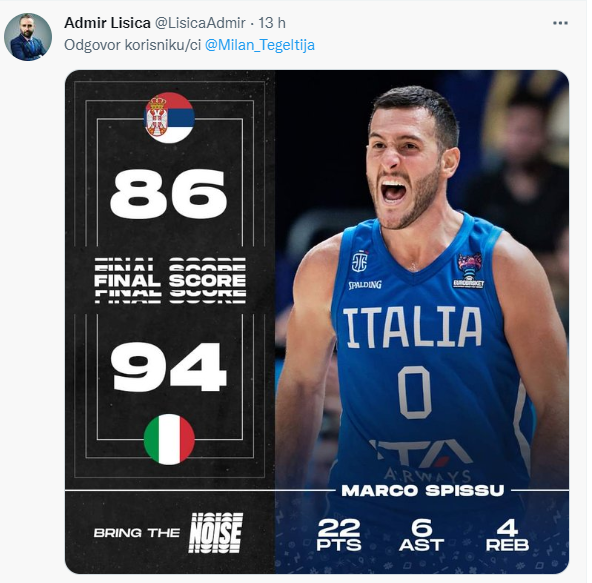Click the 94 score number
The width and height of the screenshot is (592, 583).
coord(168,367)
